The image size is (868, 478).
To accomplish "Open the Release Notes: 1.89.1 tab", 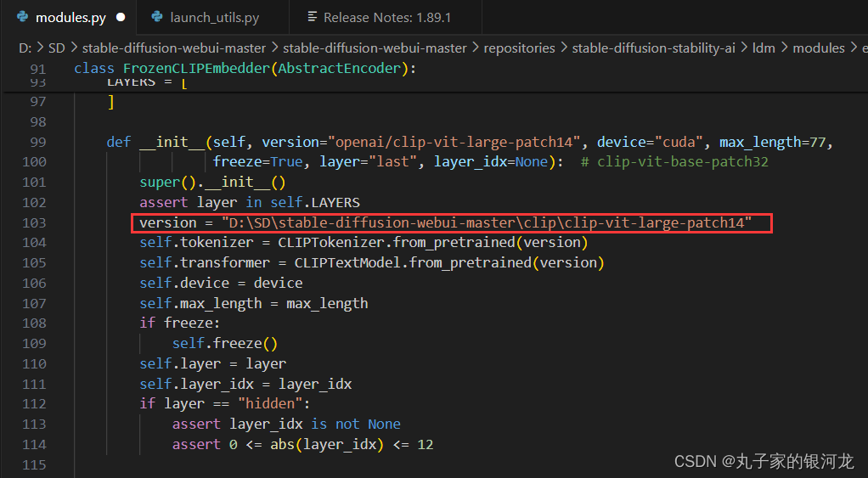I will (386, 18).
